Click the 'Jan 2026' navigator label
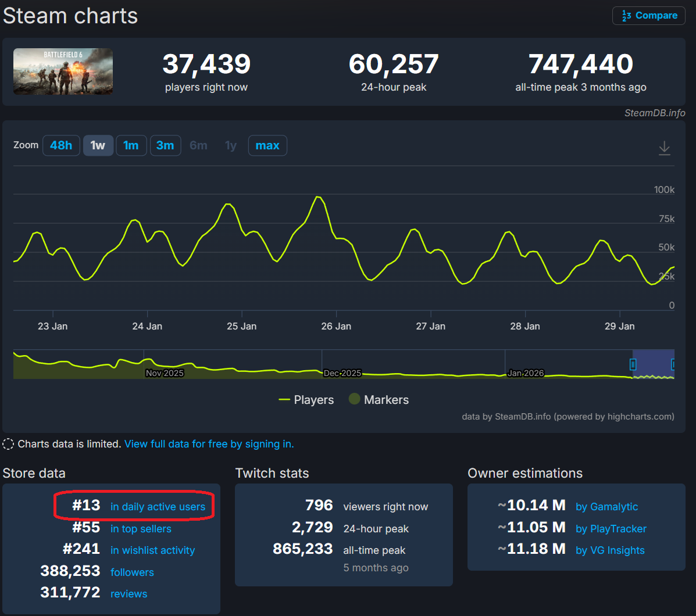 pyautogui.click(x=526, y=374)
